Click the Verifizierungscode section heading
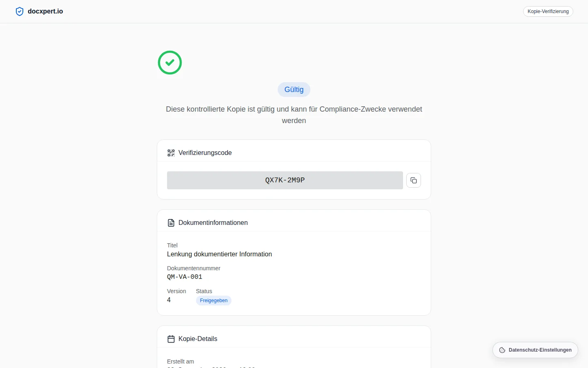This screenshot has width=588, height=368. tap(205, 153)
